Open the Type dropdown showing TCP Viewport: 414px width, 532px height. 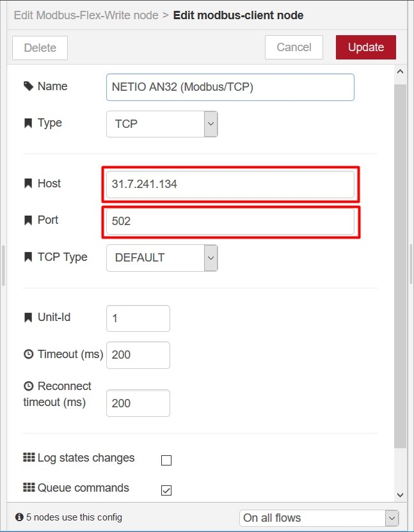(x=162, y=124)
